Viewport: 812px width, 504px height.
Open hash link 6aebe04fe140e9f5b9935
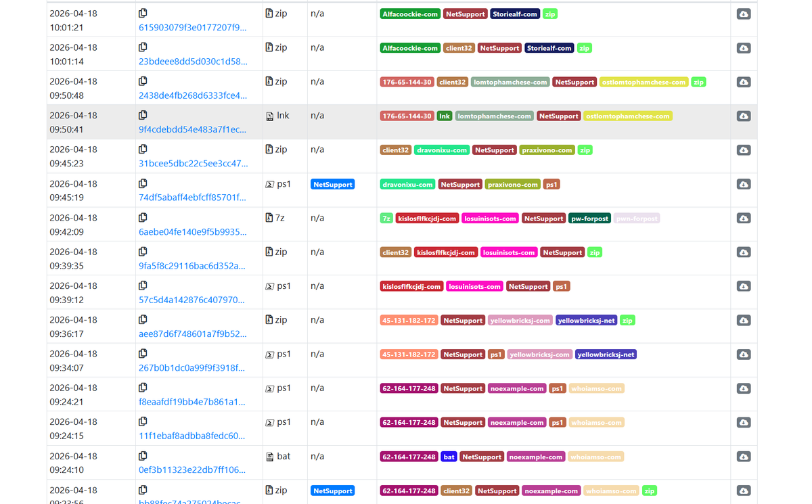pos(192,231)
